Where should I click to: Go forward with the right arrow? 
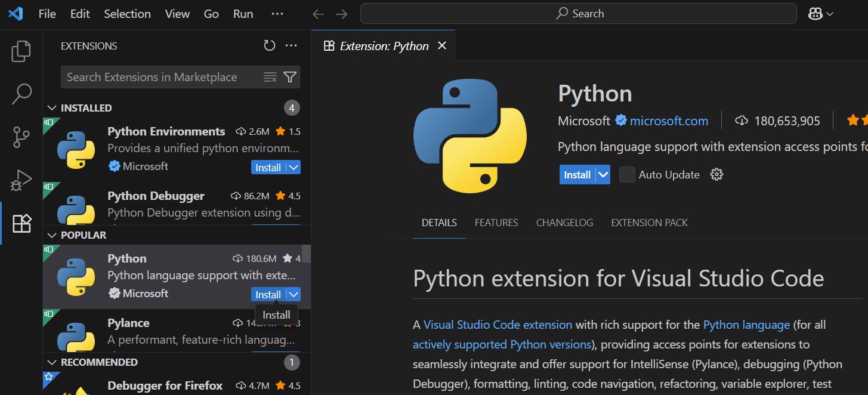[x=341, y=14]
